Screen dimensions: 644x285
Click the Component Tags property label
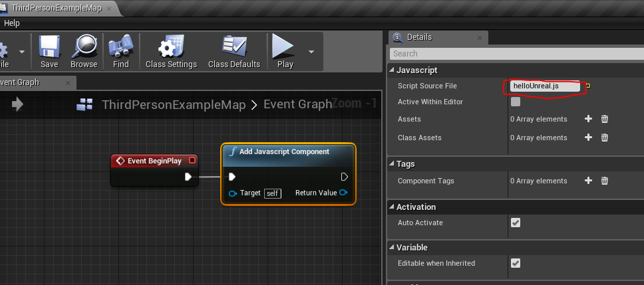(426, 181)
